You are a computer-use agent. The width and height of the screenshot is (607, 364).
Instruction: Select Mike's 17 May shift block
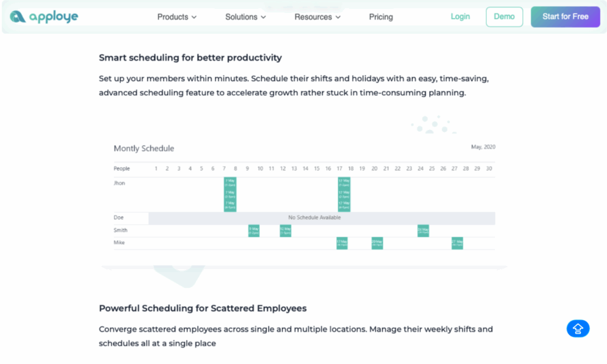click(x=342, y=243)
